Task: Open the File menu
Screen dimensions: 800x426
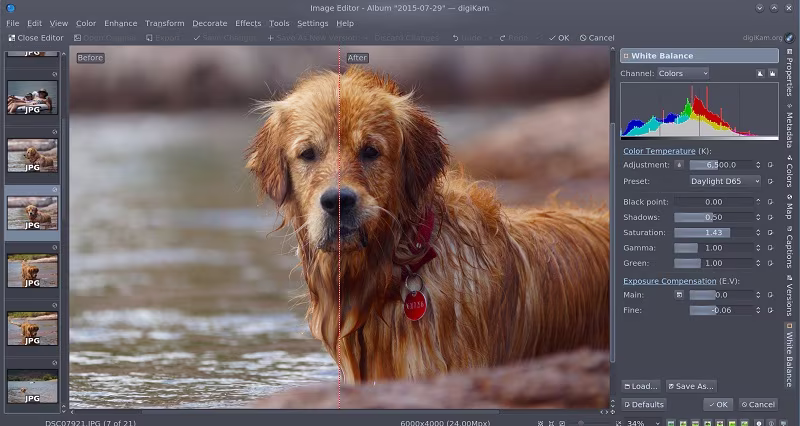Action: [x=13, y=23]
